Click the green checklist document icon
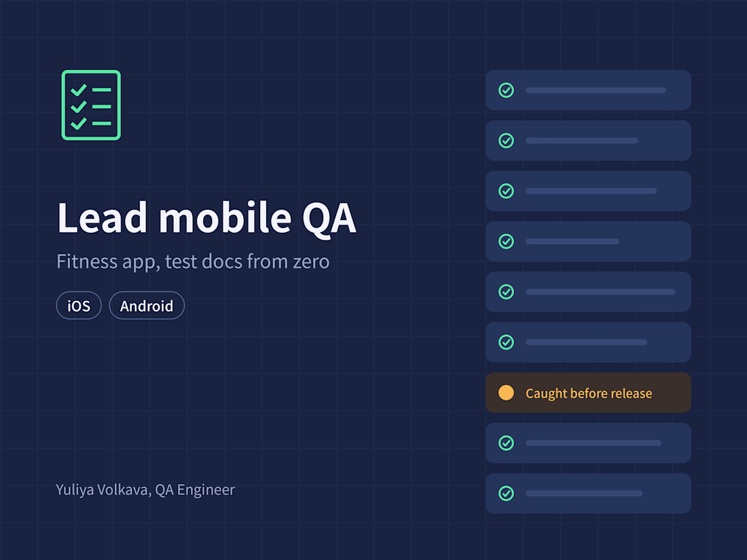Screen dimensions: 747x560 [91, 105]
